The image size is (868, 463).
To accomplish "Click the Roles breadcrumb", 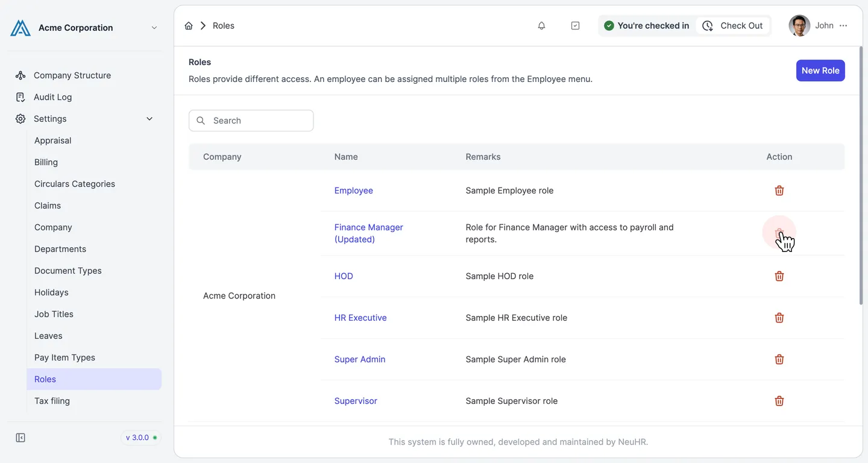I will pos(224,26).
